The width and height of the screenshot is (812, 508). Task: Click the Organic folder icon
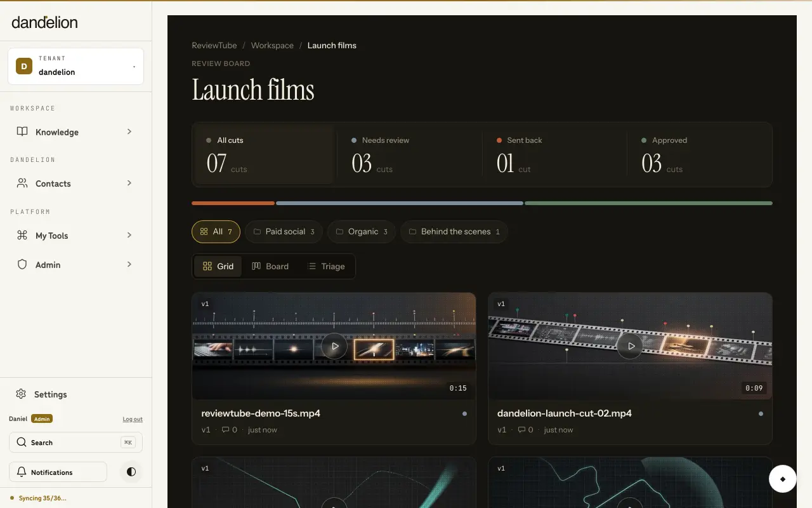[x=339, y=232]
